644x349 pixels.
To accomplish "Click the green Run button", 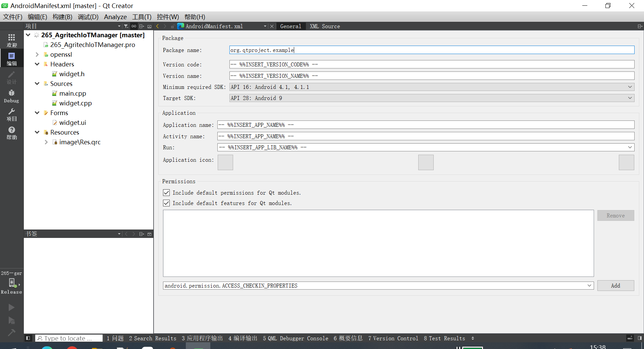I will 11,307.
